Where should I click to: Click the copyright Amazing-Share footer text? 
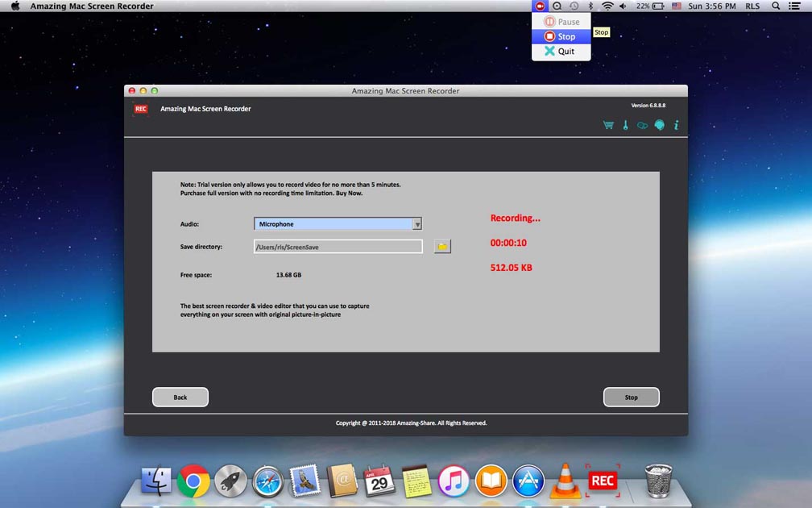tap(411, 423)
